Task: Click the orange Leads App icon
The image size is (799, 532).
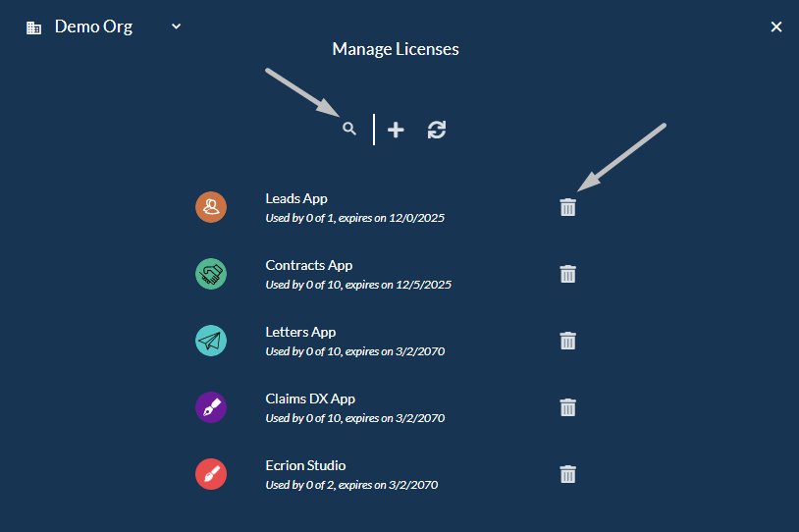Action: click(211, 207)
